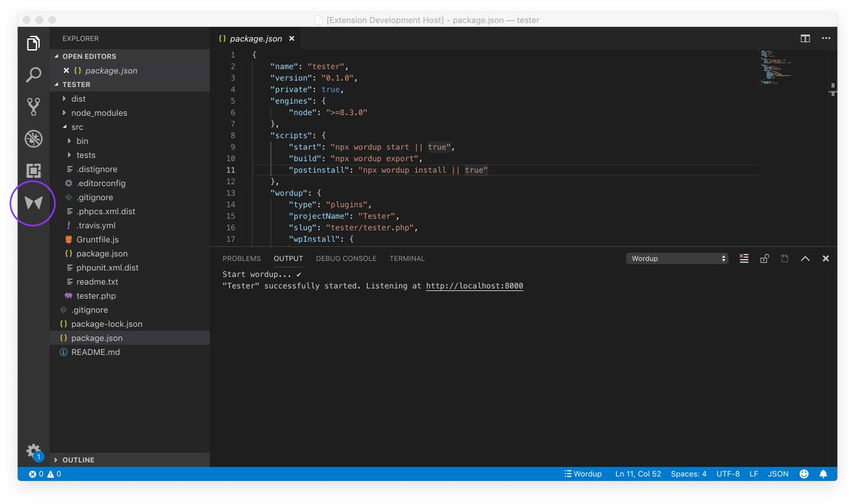Maximize the panel with chevron up

[x=805, y=258]
